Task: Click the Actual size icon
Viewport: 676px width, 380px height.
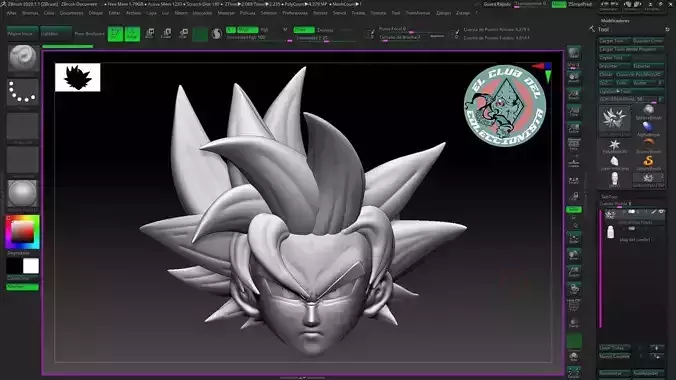Action: [574, 111]
